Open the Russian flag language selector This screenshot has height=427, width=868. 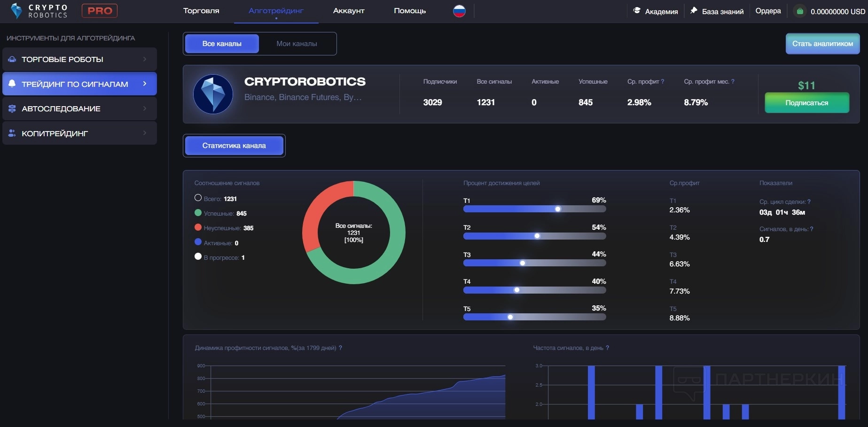click(459, 11)
